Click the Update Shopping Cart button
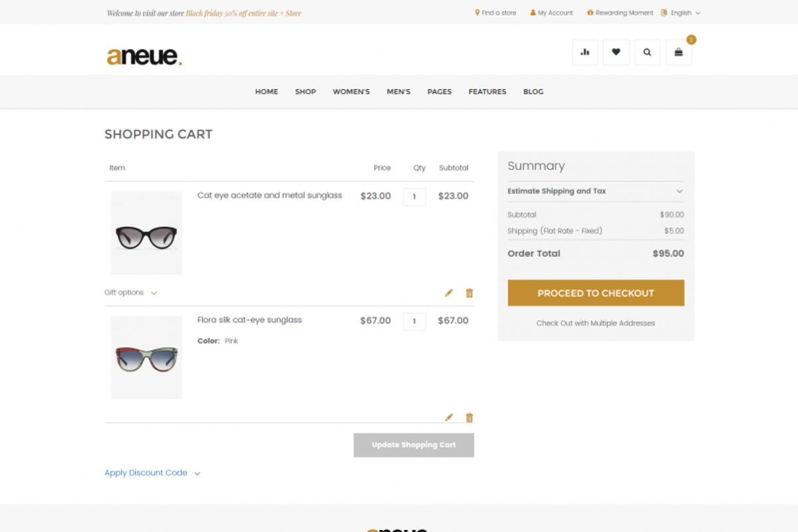 [x=414, y=445]
